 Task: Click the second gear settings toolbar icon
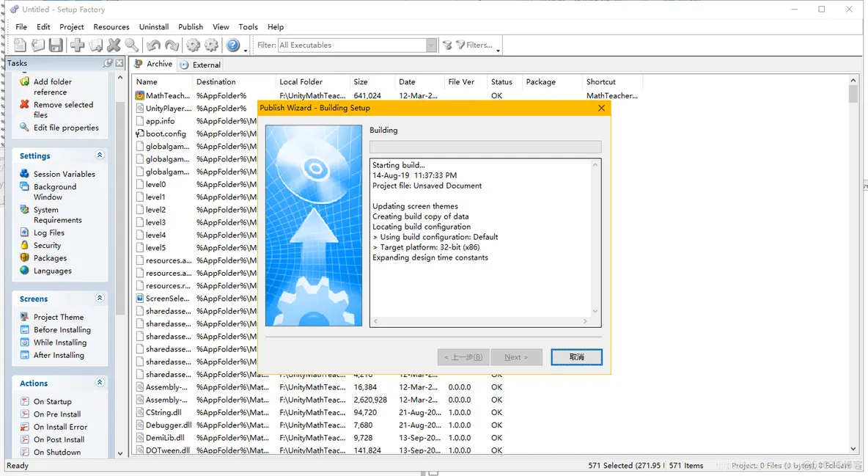[211, 45]
